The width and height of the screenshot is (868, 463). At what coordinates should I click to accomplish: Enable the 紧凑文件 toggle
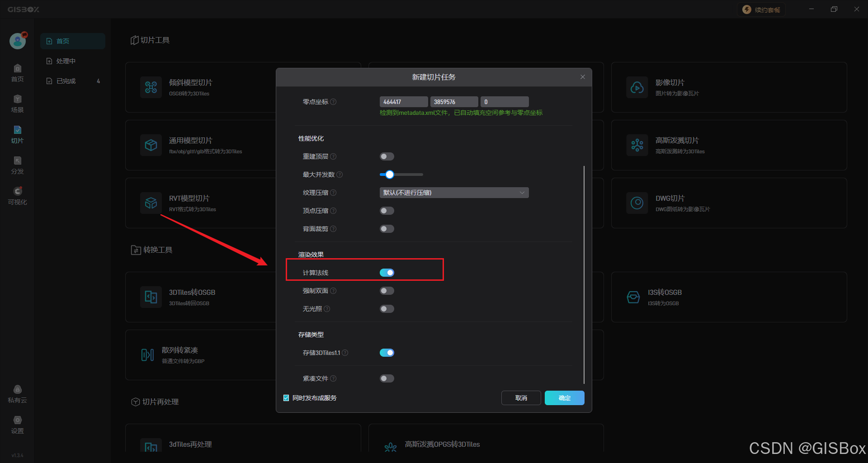coord(387,378)
